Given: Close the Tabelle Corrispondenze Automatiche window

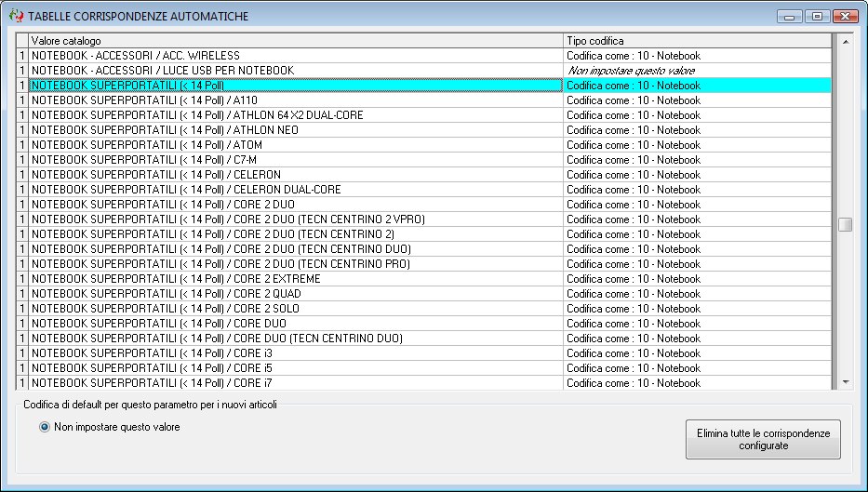Looking at the screenshot, I should [x=846, y=17].
